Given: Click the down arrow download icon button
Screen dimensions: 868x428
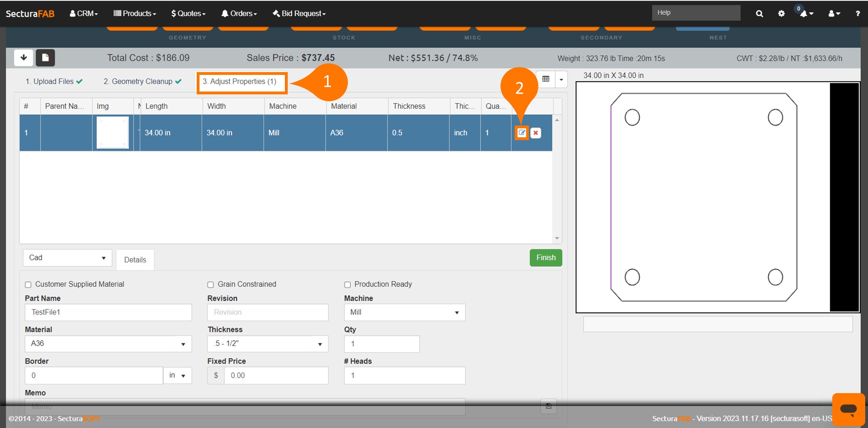Looking at the screenshot, I should [23, 57].
